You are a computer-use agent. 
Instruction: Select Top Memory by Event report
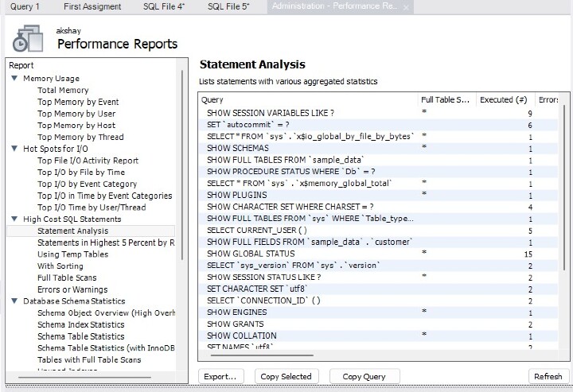[78, 103]
